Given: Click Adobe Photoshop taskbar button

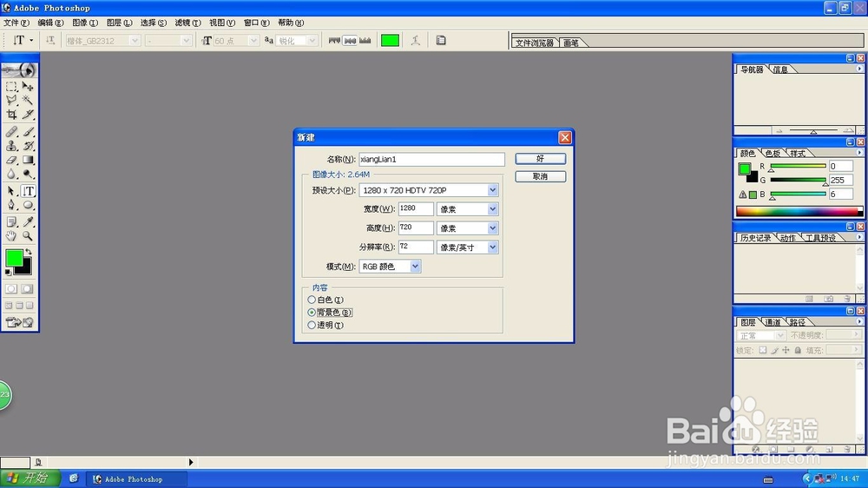Looking at the screenshot, I should [136, 479].
